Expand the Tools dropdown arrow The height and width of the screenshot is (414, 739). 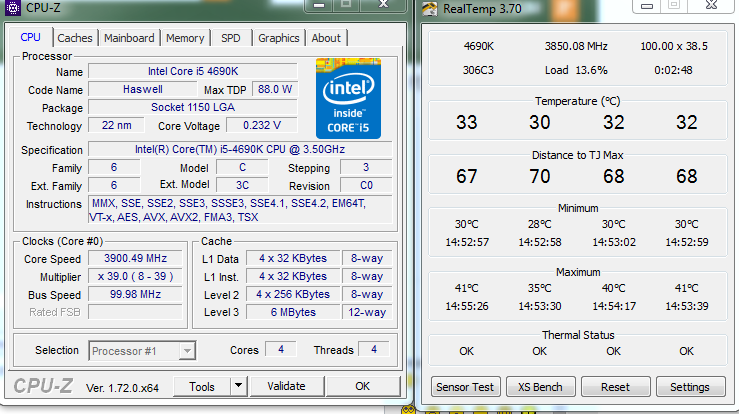pos(238,386)
